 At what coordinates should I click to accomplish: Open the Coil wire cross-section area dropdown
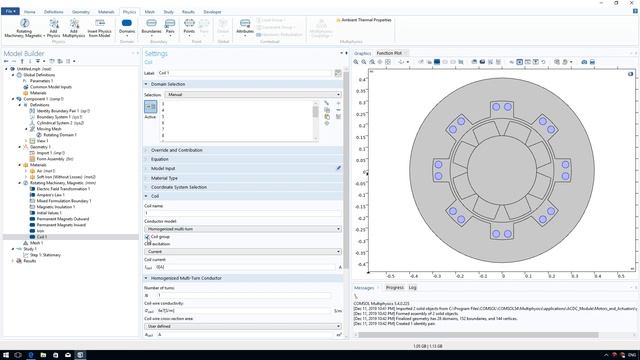point(243,326)
